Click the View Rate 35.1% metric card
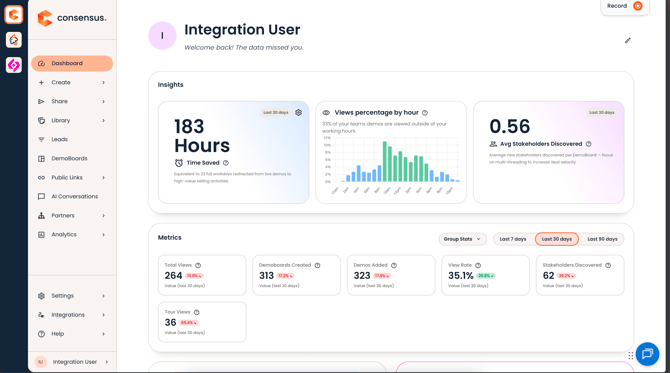The height and width of the screenshot is (373, 670). point(485,275)
